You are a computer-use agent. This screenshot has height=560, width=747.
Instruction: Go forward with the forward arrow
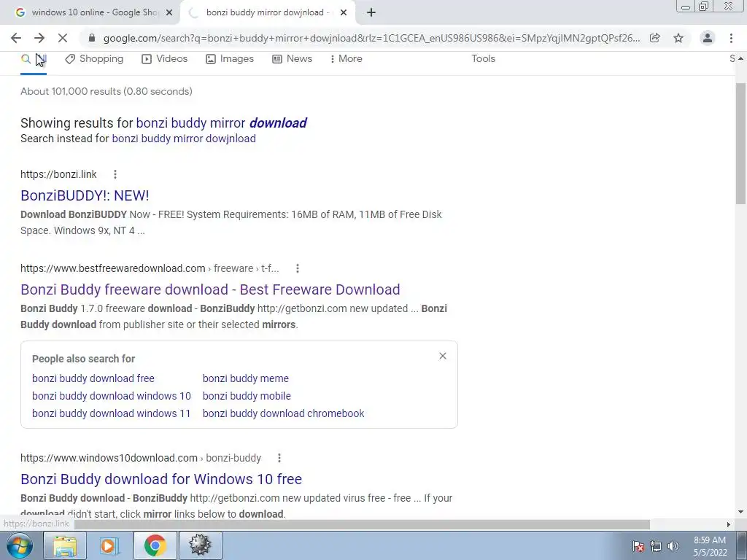click(x=39, y=38)
